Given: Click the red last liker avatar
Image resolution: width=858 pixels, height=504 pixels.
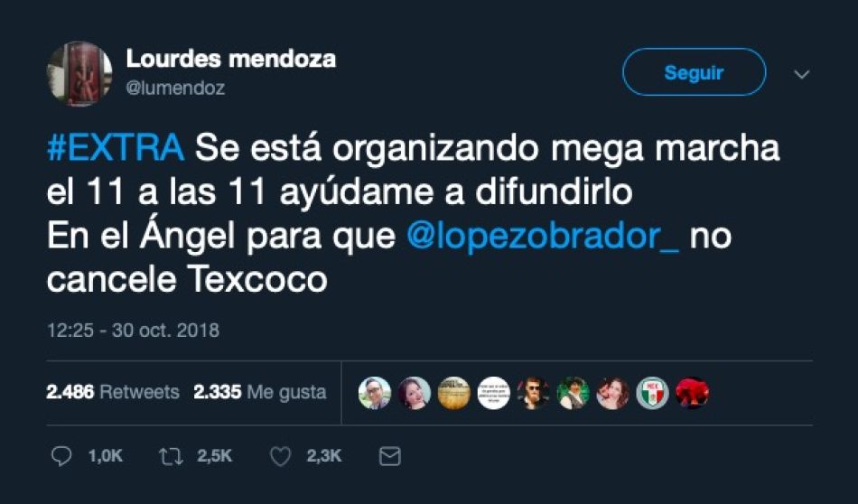Looking at the screenshot, I should pos(692,393).
